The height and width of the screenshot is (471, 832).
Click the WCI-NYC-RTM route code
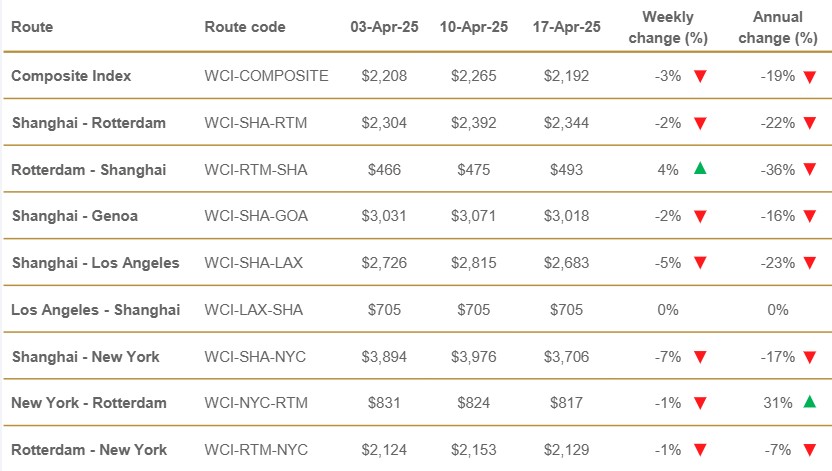255,403
